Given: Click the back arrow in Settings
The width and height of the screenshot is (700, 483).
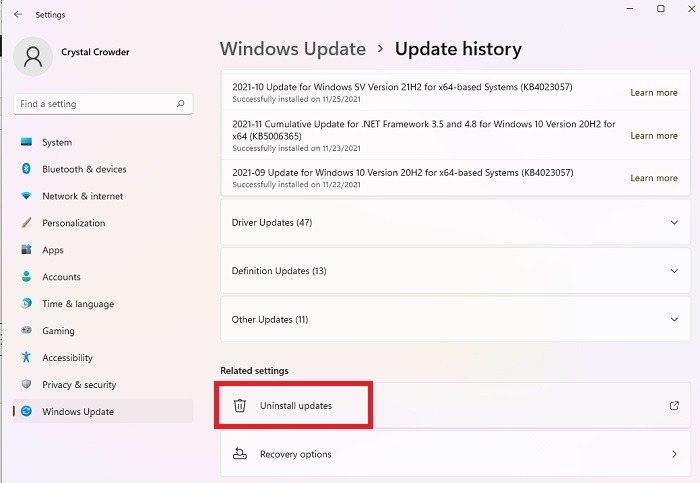Looking at the screenshot, I should tap(18, 14).
